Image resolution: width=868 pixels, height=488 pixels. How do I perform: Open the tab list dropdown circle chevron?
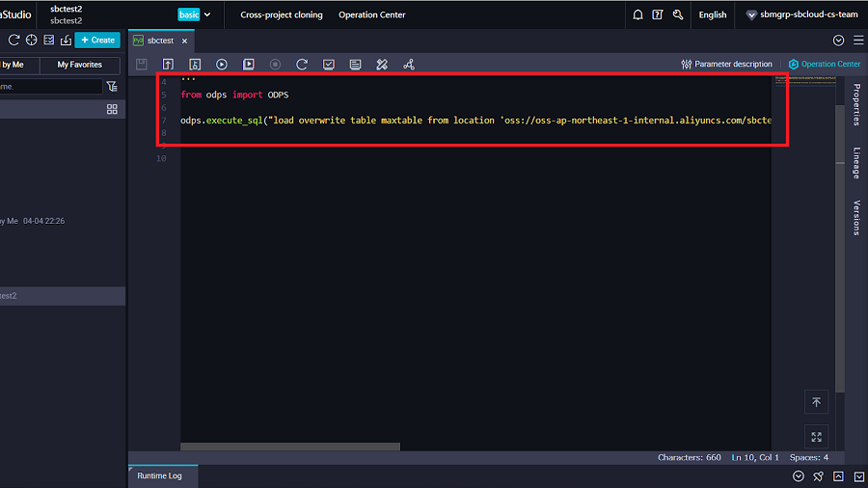tap(838, 41)
